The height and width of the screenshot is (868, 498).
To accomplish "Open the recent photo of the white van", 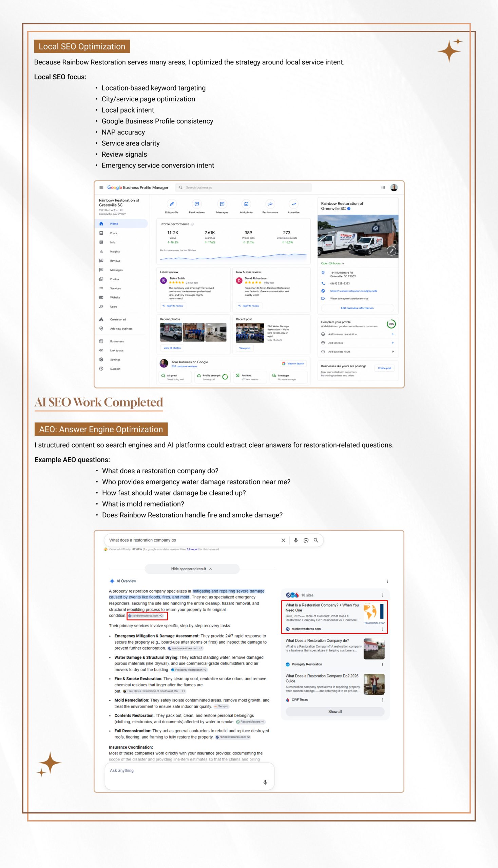I will click(171, 332).
